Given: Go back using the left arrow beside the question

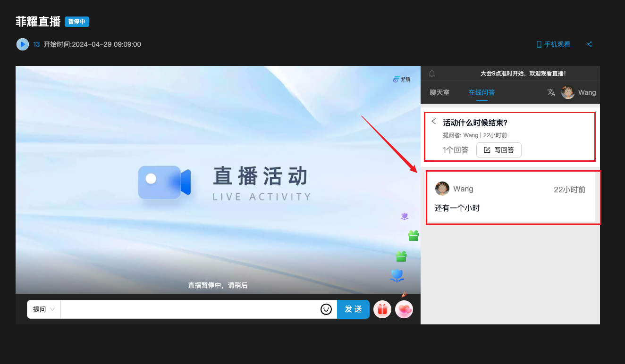Looking at the screenshot, I should [x=434, y=122].
